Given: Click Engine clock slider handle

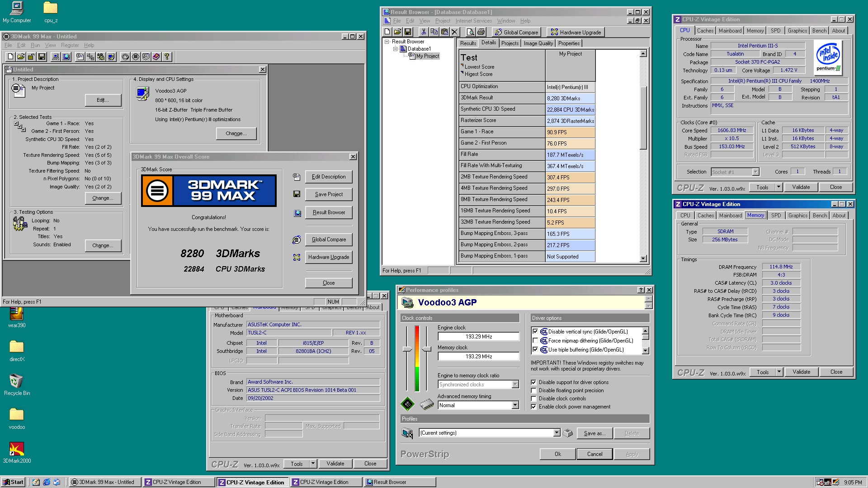Looking at the screenshot, I should click(x=407, y=349).
